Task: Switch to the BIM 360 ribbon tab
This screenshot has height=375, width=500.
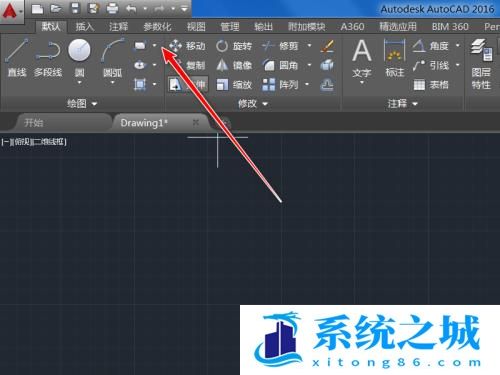Action: (450, 27)
